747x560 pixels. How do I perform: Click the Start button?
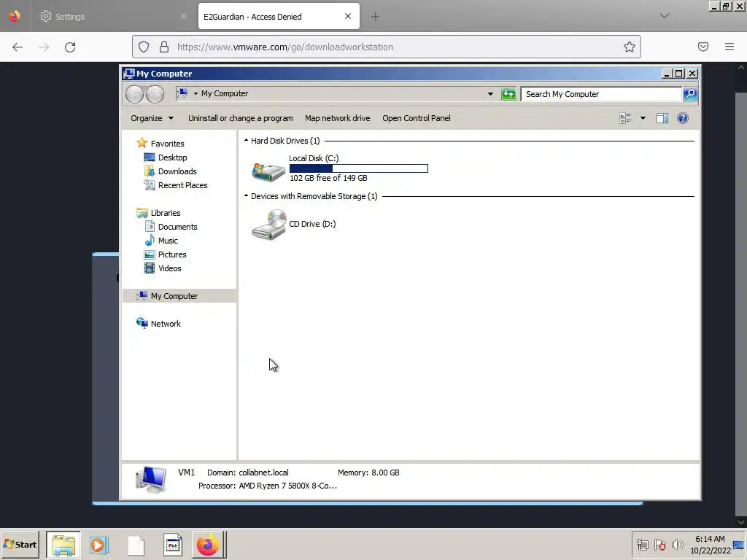[x=20, y=544]
